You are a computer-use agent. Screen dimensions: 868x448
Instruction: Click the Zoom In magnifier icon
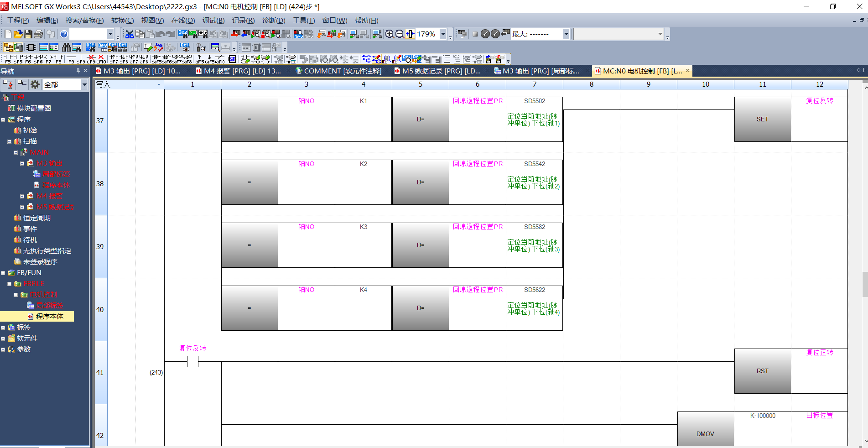coord(390,34)
